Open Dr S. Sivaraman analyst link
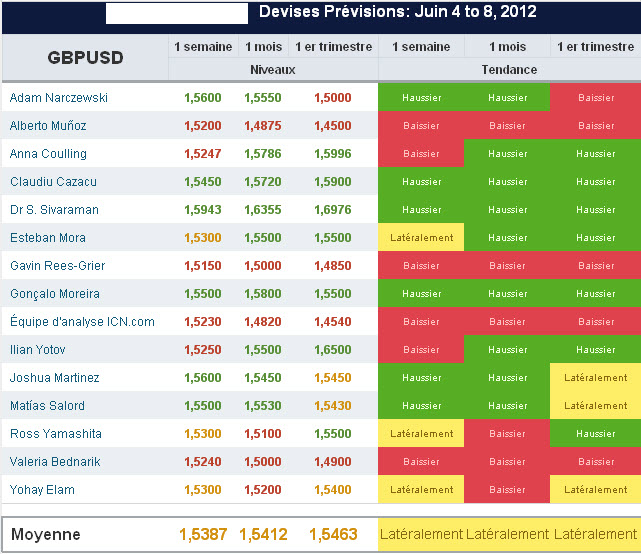Screen dimensions: 641x554 coord(54,210)
